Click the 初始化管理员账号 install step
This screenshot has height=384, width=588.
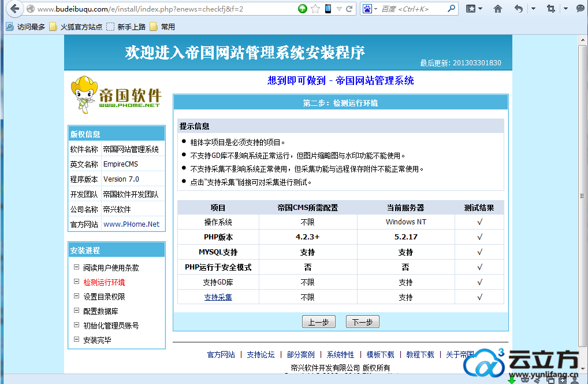111,326
